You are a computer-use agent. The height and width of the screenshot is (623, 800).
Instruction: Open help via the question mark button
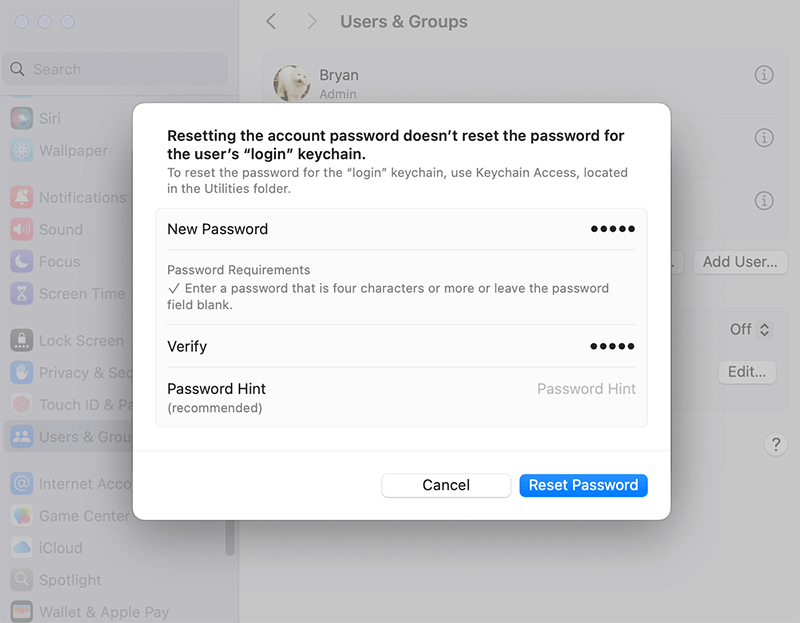776,444
